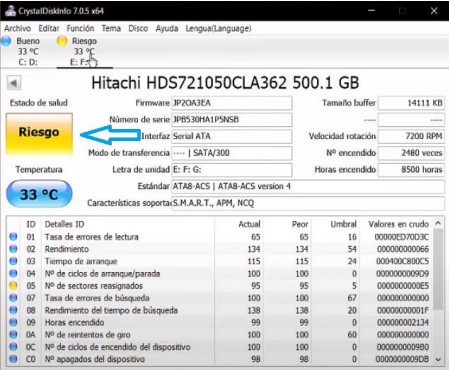This screenshot has height=370, width=449.
Task: Select Nº de ciclos de arranque/parada row
Action: pos(220,274)
